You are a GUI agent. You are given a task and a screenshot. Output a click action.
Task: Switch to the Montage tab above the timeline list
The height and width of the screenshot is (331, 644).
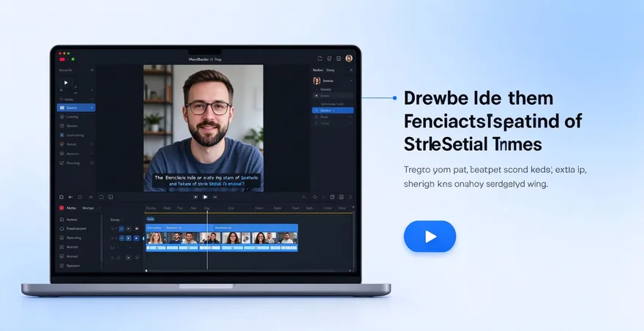click(88, 208)
